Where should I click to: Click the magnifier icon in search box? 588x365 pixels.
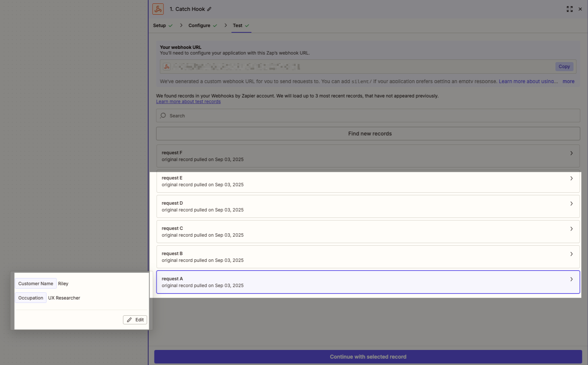tap(163, 116)
